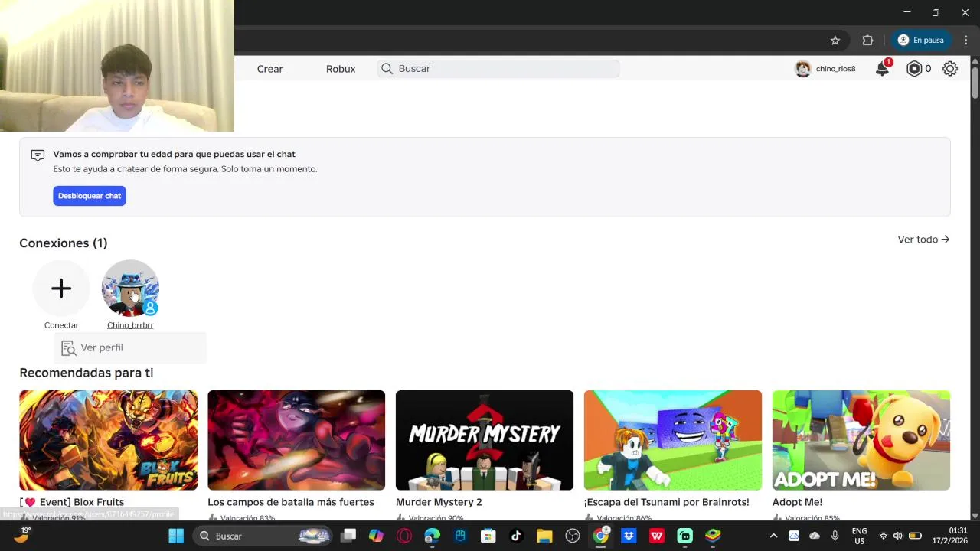Click the microphone tray icon

pyautogui.click(x=835, y=536)
